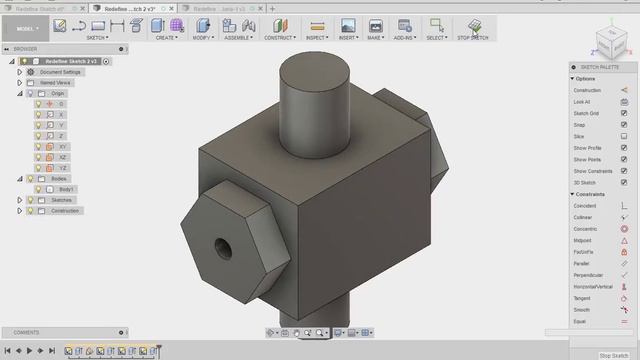Apply the Coincident constraint

tap(624, 206)
